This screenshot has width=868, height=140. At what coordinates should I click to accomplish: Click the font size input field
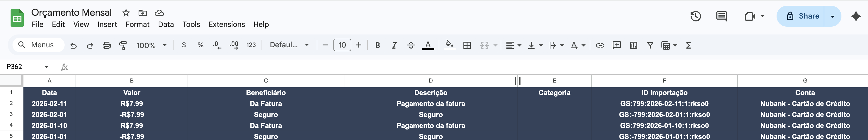(x=342, y=45)
